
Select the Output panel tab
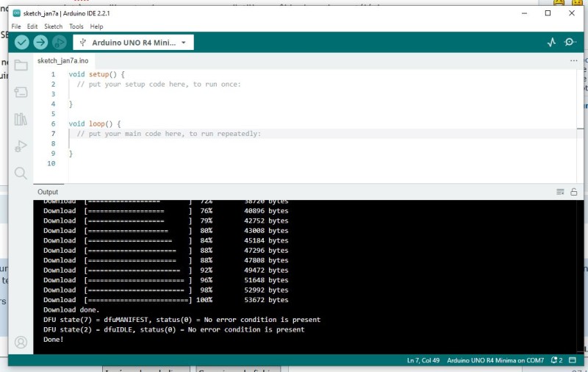[x=48, y=192]
